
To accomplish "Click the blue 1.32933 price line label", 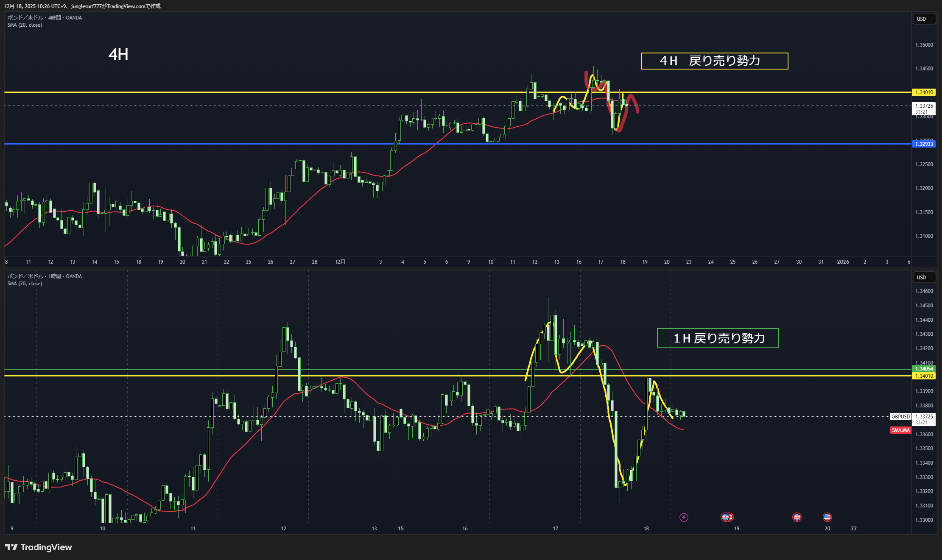I will 924,144.
